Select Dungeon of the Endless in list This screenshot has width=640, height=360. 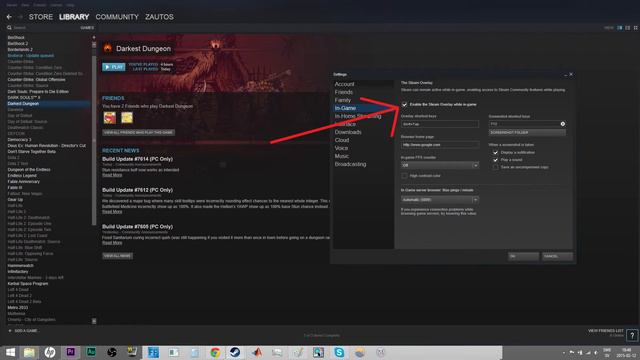pos(29,170)
